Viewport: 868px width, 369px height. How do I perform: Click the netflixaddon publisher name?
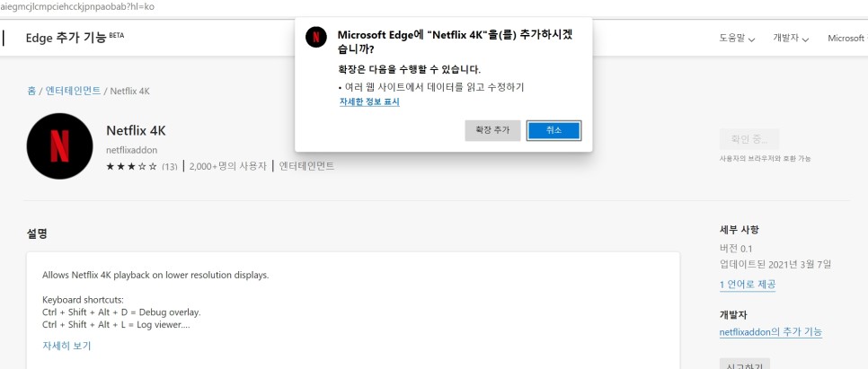click(132, 150)
